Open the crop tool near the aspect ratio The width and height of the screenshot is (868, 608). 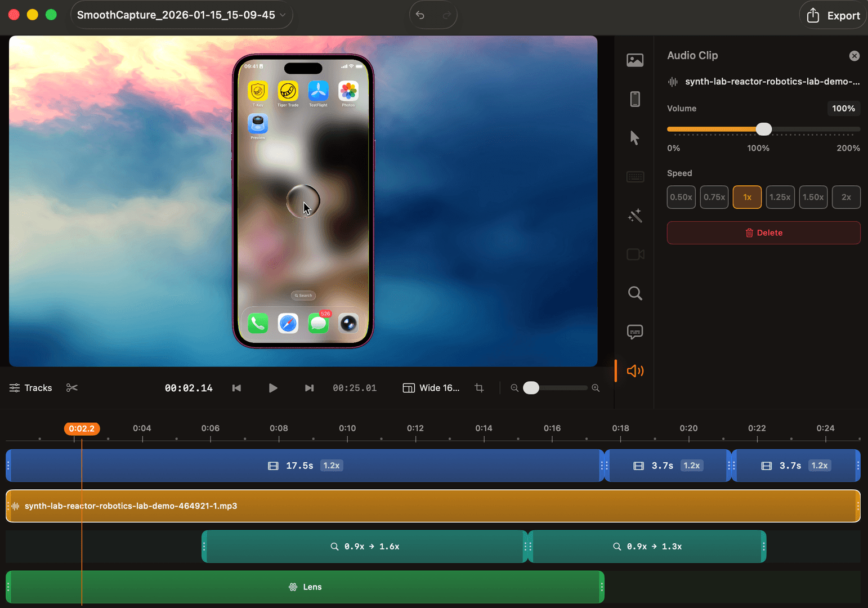(x=479, y=388)
